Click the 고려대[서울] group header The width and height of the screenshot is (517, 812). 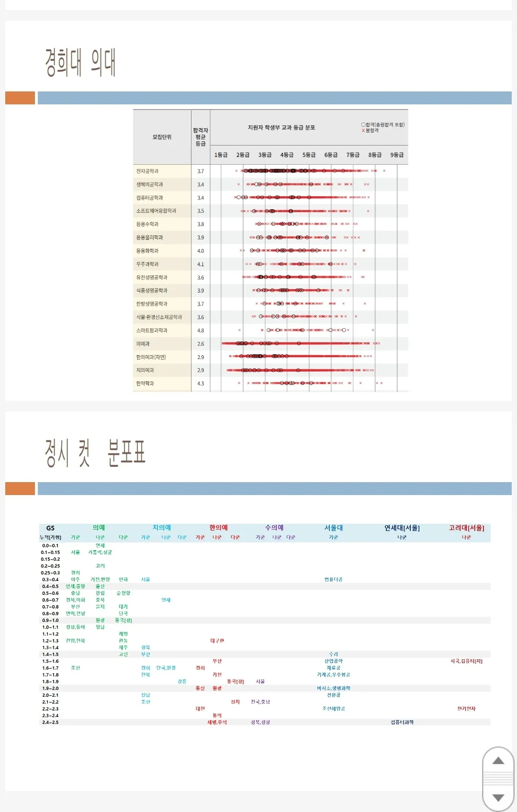tap(467, 528)
